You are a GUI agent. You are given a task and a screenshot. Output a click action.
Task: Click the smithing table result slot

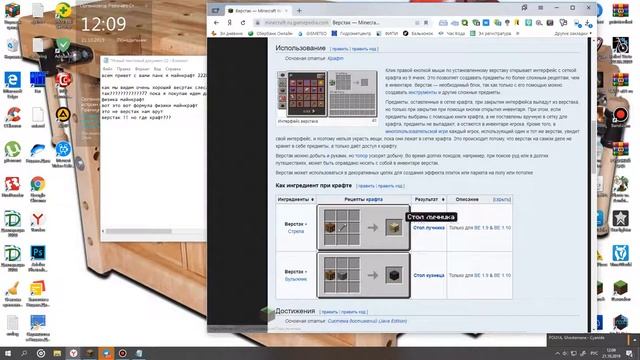394,276
